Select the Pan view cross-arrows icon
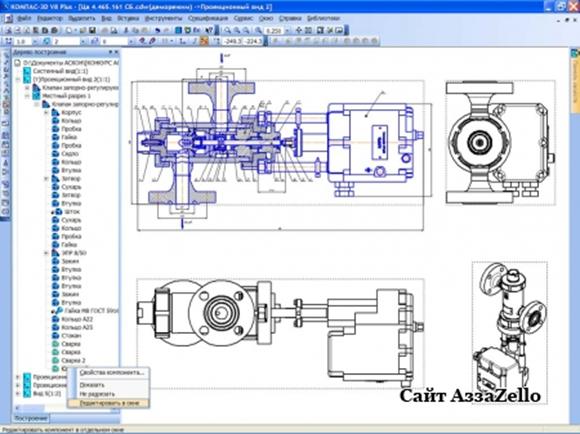The height and width of the screenshot is (434, 580). click(x=299, y=30)
